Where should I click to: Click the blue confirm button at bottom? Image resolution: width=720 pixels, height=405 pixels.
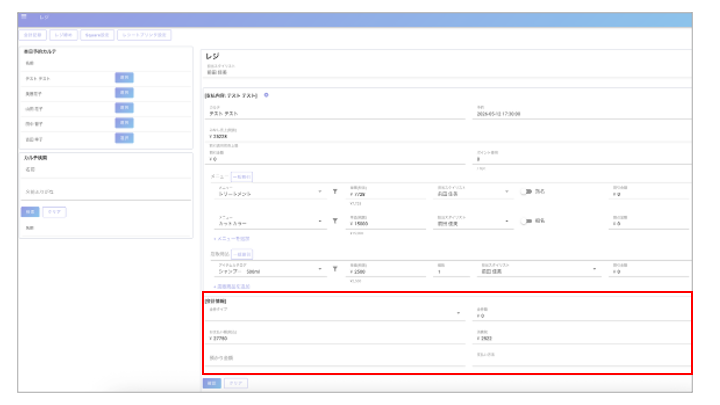point(212,383)
